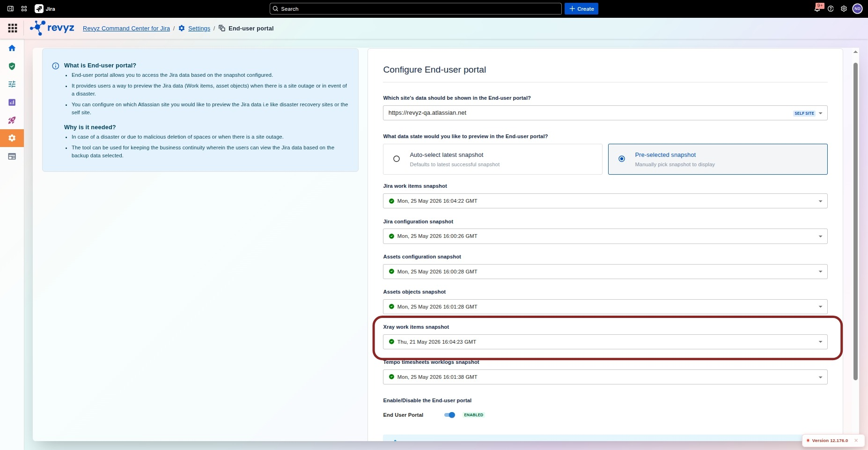
Task: Open the site selection dropdown
Action: point(605,113)
